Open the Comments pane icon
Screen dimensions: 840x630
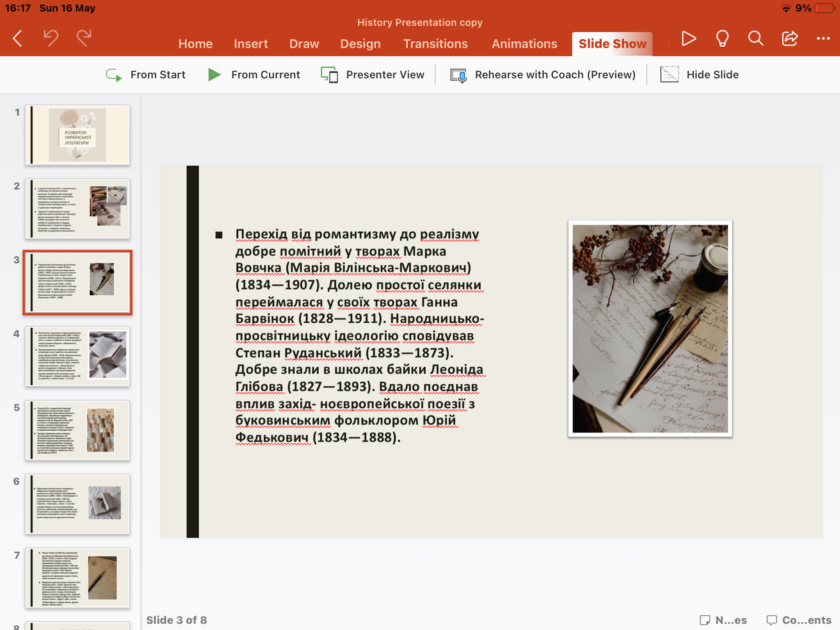(x=772, y=620)
